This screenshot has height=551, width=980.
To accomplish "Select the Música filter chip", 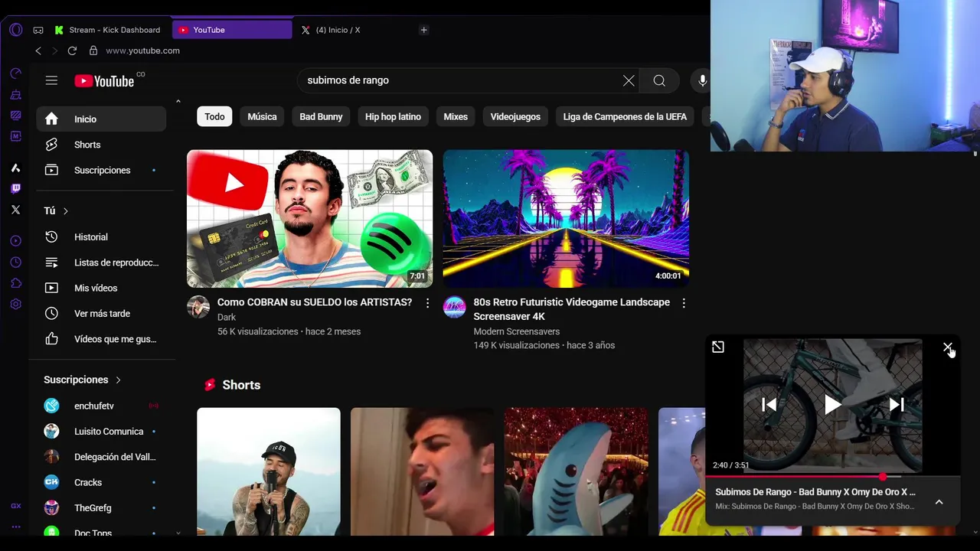I will [262, 116].
